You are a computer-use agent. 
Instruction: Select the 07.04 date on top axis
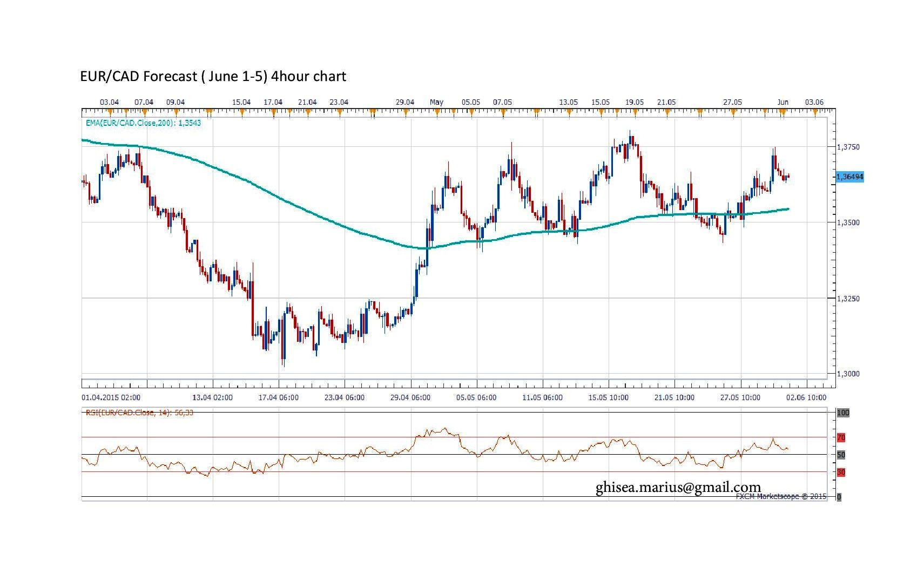[144, 102]
